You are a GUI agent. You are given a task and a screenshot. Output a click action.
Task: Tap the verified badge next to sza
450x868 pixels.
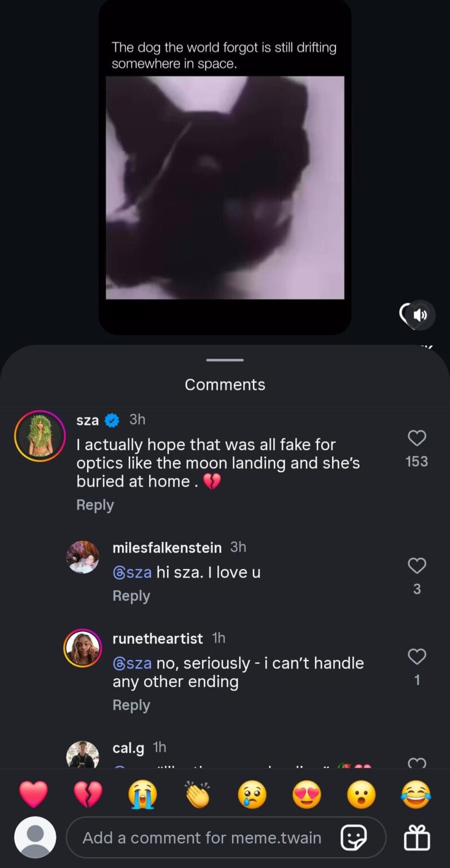[x=112, y=419]
